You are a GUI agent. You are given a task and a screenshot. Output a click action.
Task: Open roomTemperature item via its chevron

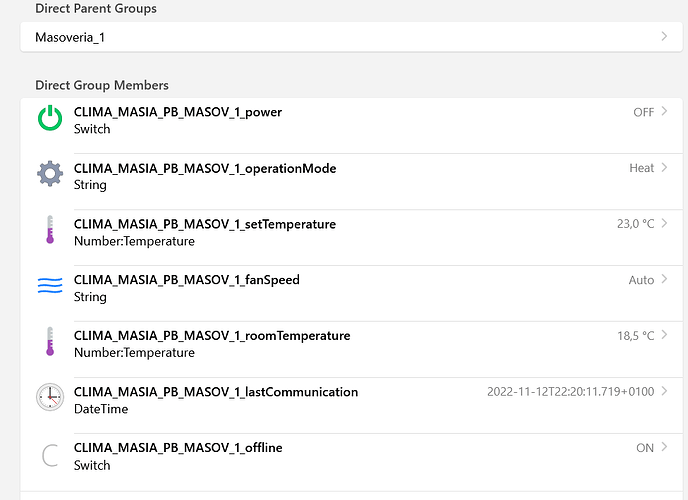click(664, 335)
